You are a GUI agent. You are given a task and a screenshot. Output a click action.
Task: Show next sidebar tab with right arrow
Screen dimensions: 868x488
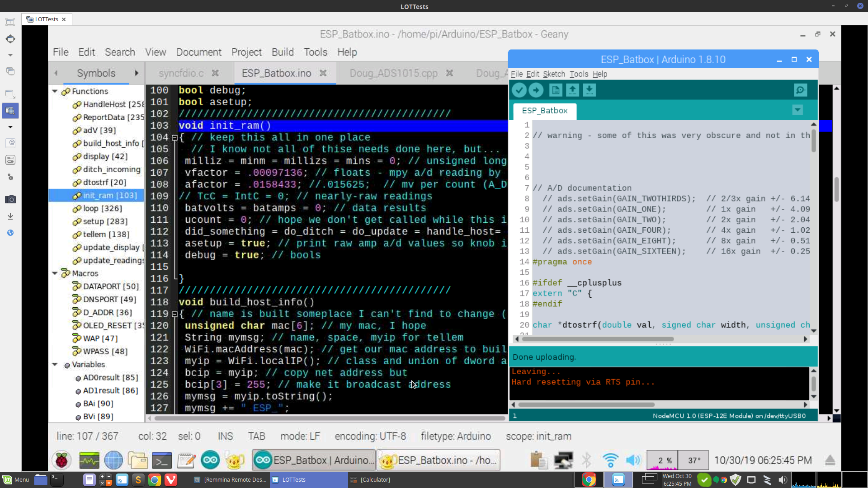137,73
